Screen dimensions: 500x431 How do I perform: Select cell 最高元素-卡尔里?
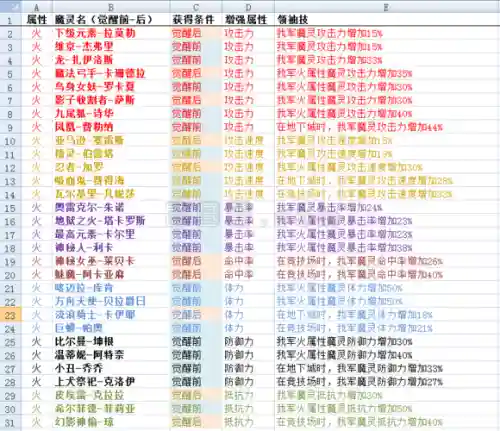111,235
